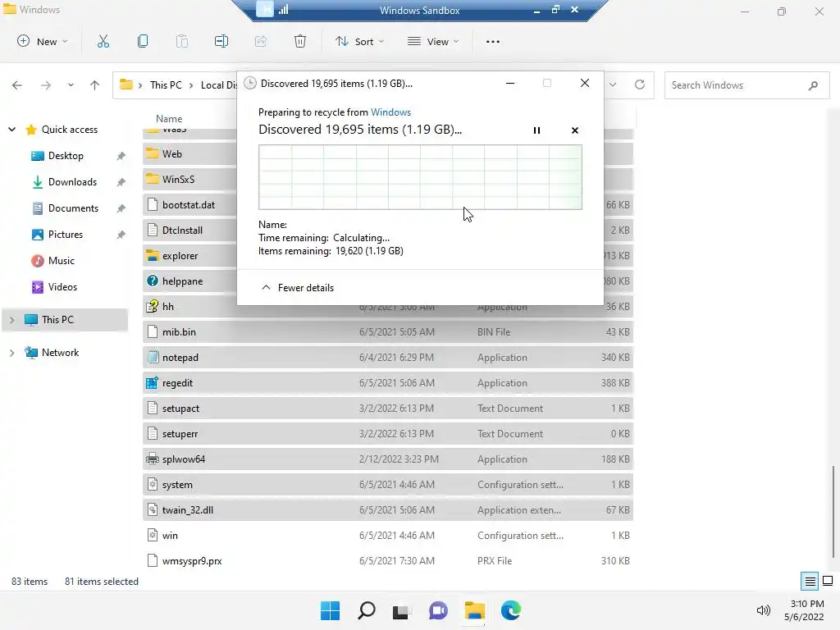Open the Sort dropdown menu
The width and height of the screenshot is (840, 630).
(x=359, y=41)
